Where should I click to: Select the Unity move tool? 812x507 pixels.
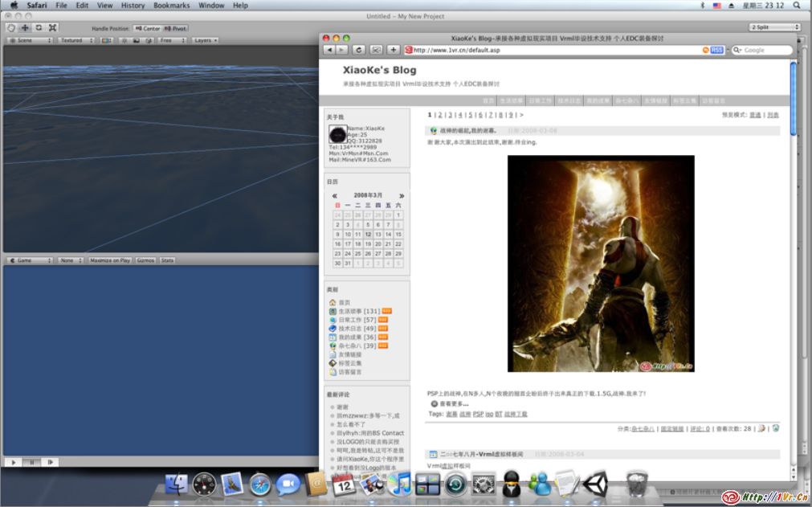point(25,27)
